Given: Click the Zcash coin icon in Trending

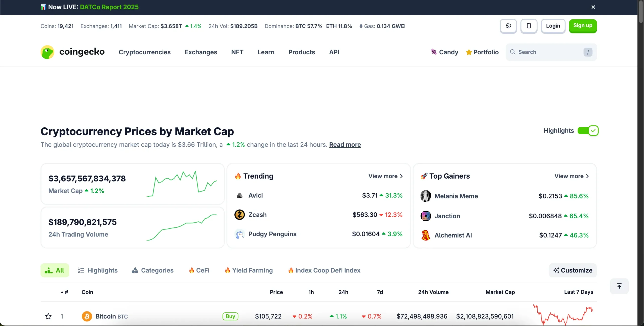Looking at the screenshot, I should coord(239,215).
